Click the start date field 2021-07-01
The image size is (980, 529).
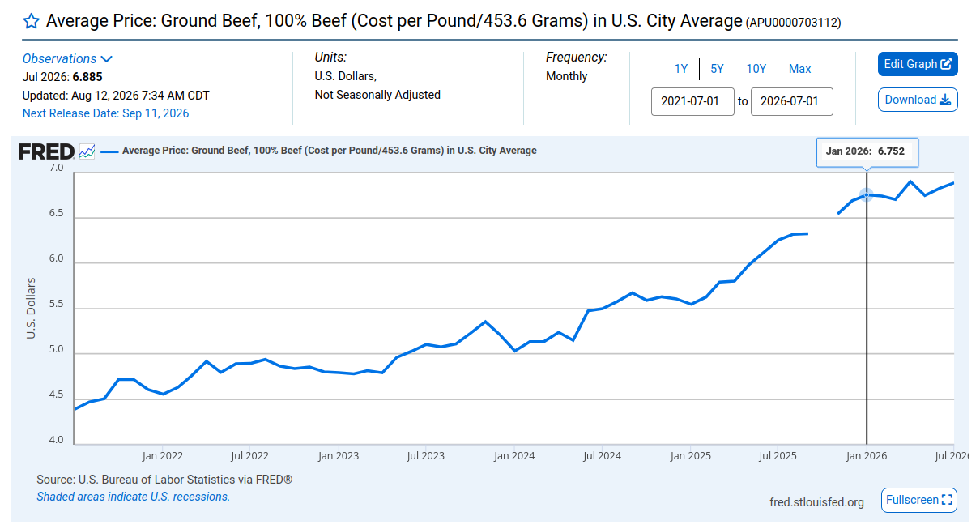coord(692,101)
